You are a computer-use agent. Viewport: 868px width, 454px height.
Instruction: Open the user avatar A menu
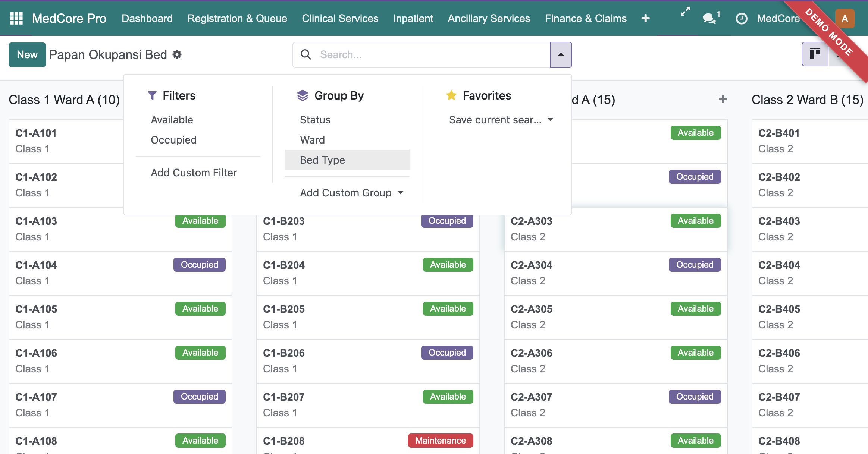(845, 18)
